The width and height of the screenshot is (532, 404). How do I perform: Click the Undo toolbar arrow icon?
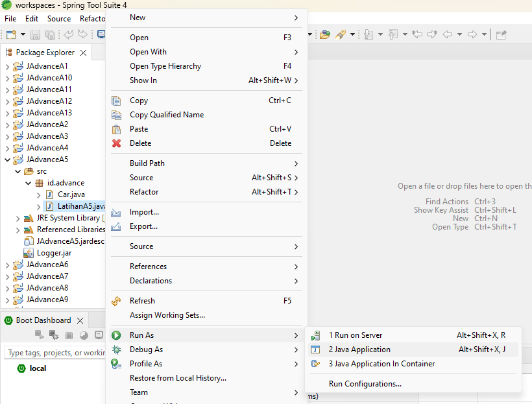(68, 34)
